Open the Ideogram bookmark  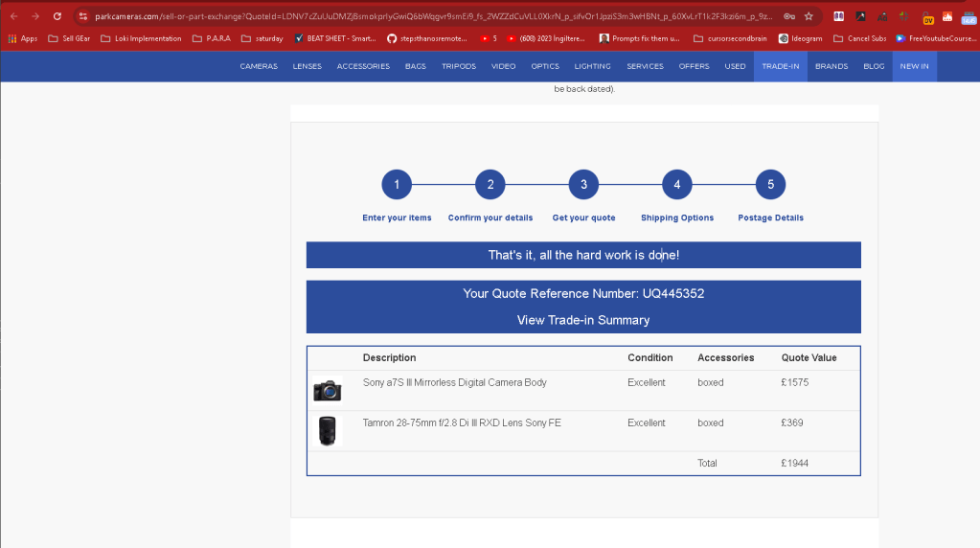tap(800, 38)
